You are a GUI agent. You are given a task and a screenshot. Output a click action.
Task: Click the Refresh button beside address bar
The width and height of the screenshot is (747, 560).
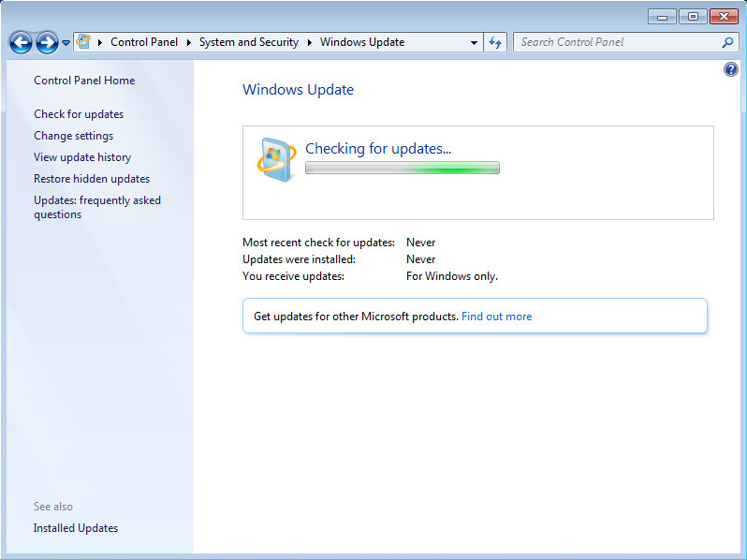[496, 42]
